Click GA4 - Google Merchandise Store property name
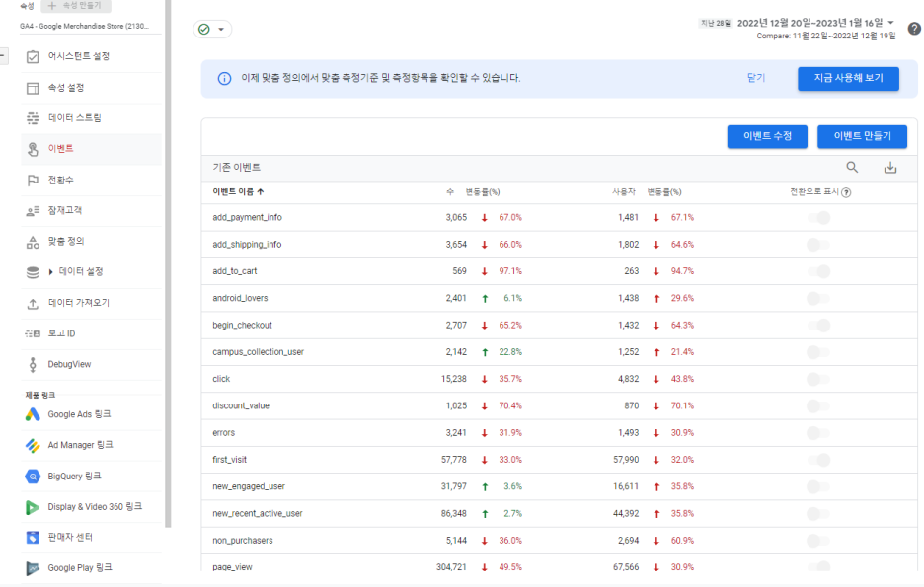Screen dimensions: 924x587 click(x=84, y=26)
